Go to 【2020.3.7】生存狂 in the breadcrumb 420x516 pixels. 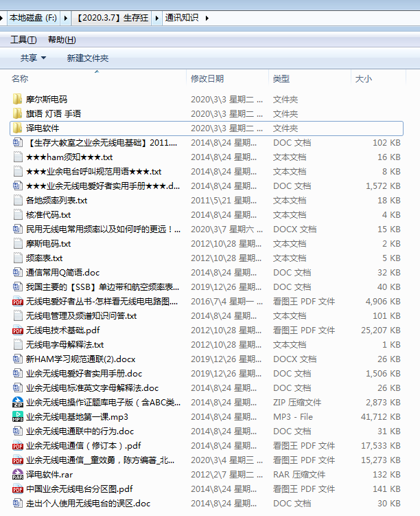point(113,18)
